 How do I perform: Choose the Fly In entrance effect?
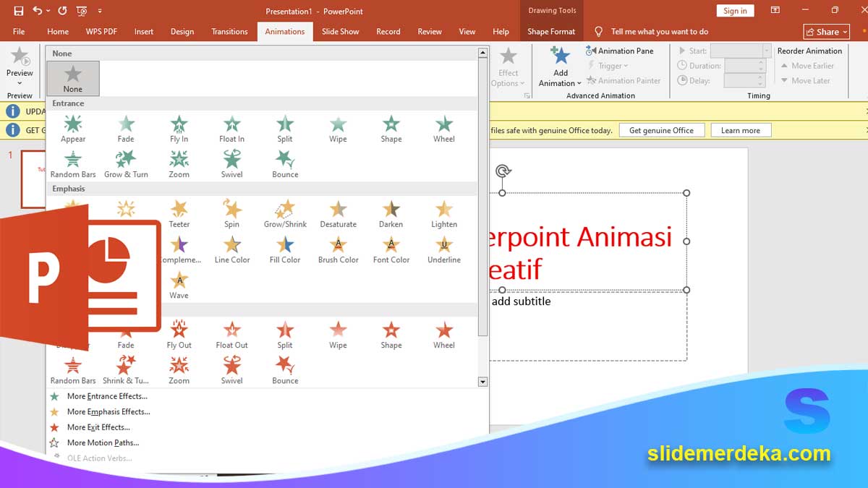pyautogui.click(x=179, y=129)
